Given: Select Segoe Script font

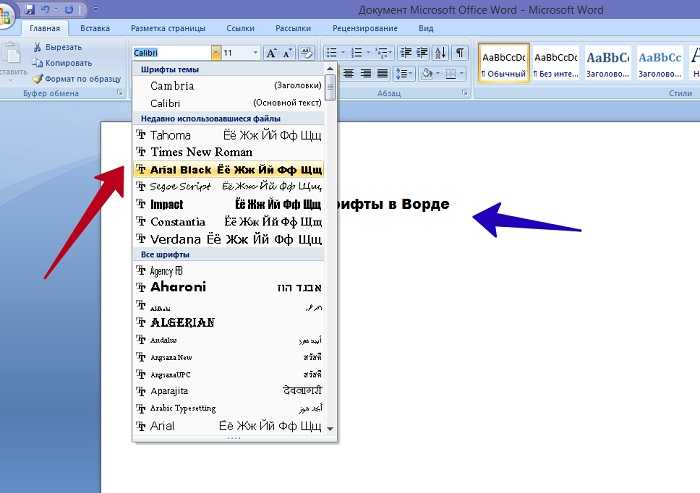Looking at the screenshot, I should click(229, 187).
